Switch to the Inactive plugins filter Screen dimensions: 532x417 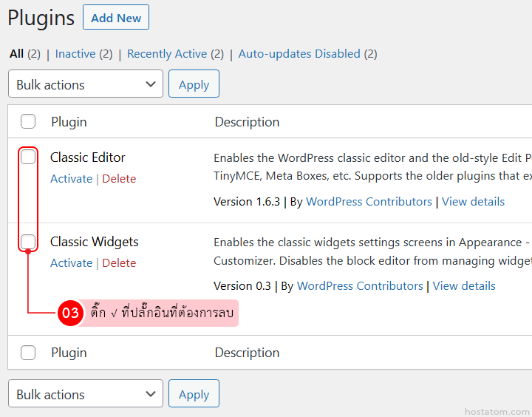click(75, 54)
